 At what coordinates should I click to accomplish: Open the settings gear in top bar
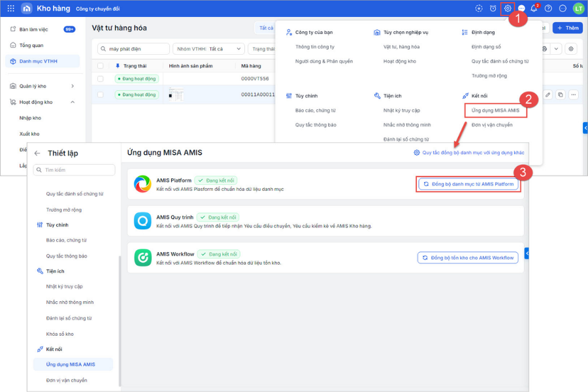(508, 8)
